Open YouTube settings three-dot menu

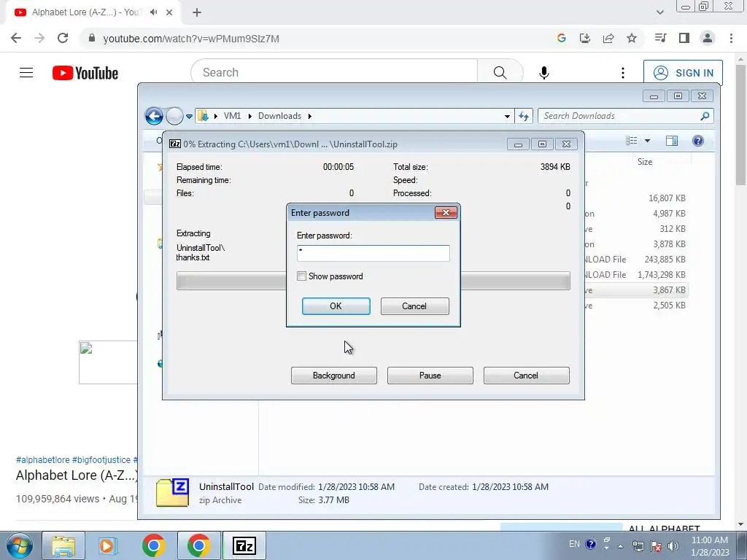pyautogui.click(x=623, y=72)
